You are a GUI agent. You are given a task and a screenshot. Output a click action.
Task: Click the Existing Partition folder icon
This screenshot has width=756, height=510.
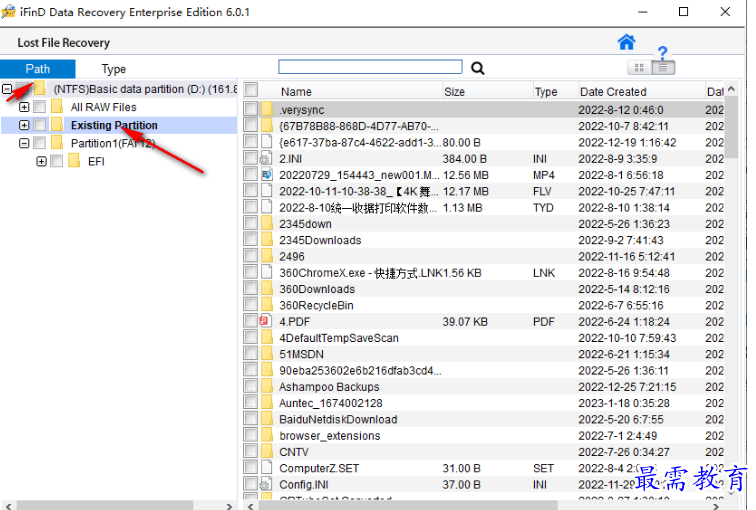click(x=57, y=125)
